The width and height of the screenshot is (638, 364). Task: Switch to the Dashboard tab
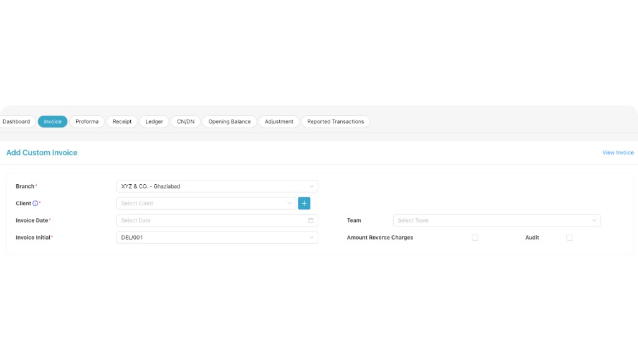click(x=17, y=121)
